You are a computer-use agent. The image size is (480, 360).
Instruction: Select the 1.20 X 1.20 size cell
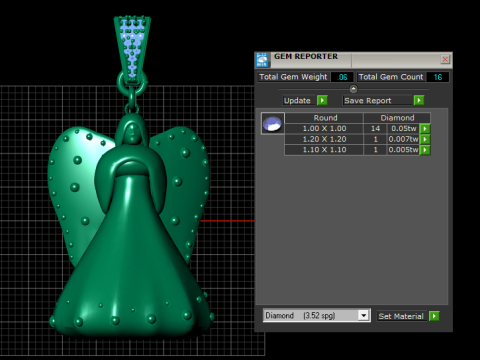pyautogui.click(x=324, y=139)
